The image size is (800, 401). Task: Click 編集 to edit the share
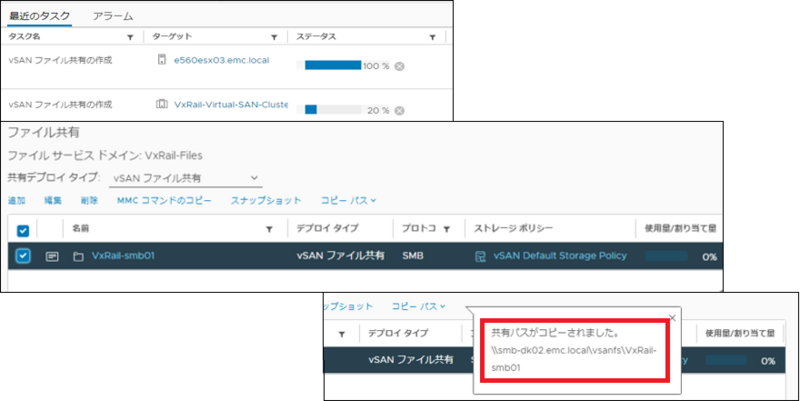[53, 200]
